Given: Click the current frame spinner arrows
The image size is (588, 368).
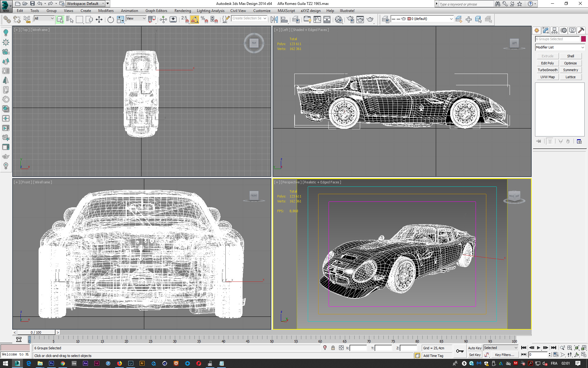Looking at the screenshot, I should (x=550, y=355).
